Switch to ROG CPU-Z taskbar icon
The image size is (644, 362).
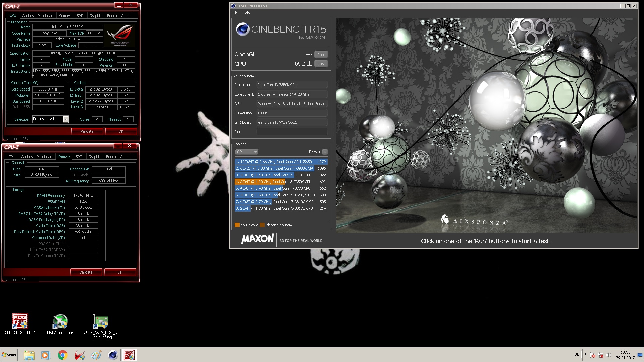pos(129,355)
